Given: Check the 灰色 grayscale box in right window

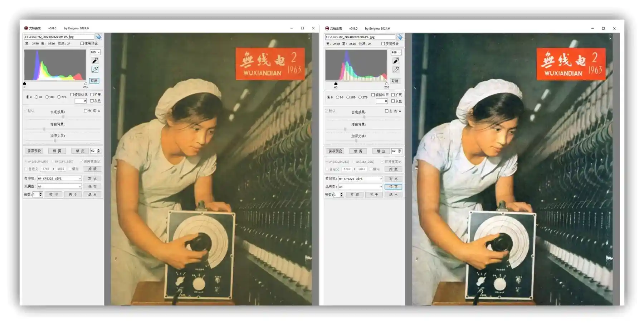Looking at the screenshot, I should 393,101.
